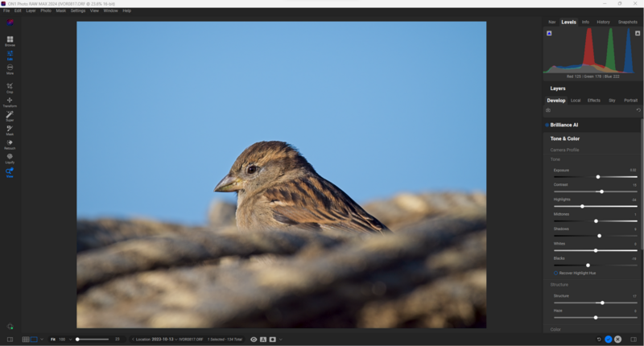Select the View zoom tool

coord(10,172)
